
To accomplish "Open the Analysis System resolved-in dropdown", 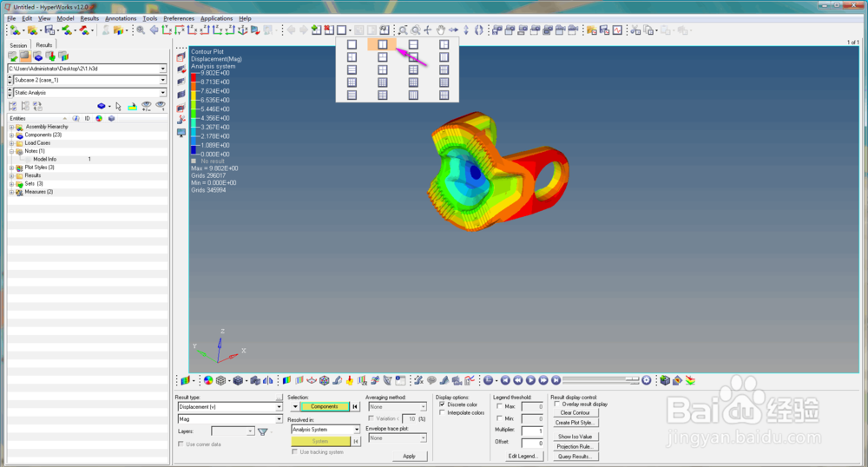I will click(357, 430).
